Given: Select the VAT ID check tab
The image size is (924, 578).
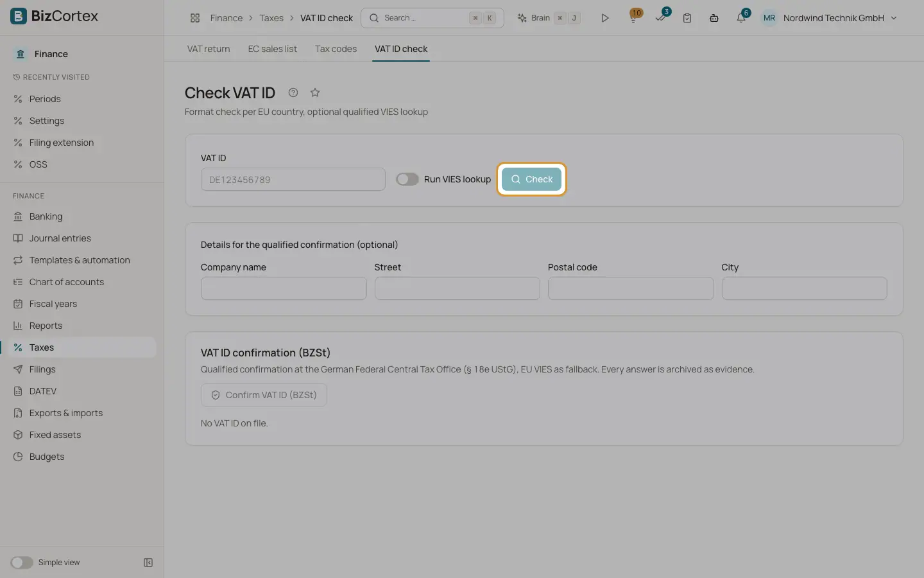Looking at the screenshot, I should (x=401, y=49).
